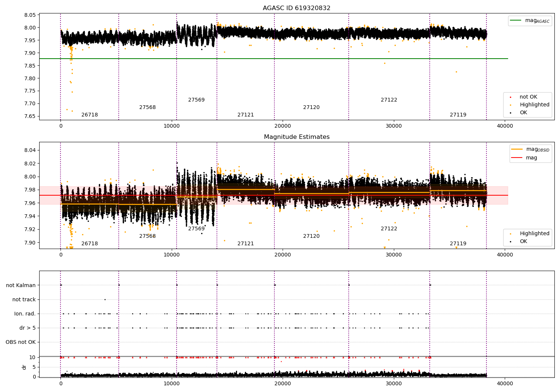Click the 7.98 tick in Magnitude Estimates plot
The height and width of the screenshot is (392, 560).
30,190
